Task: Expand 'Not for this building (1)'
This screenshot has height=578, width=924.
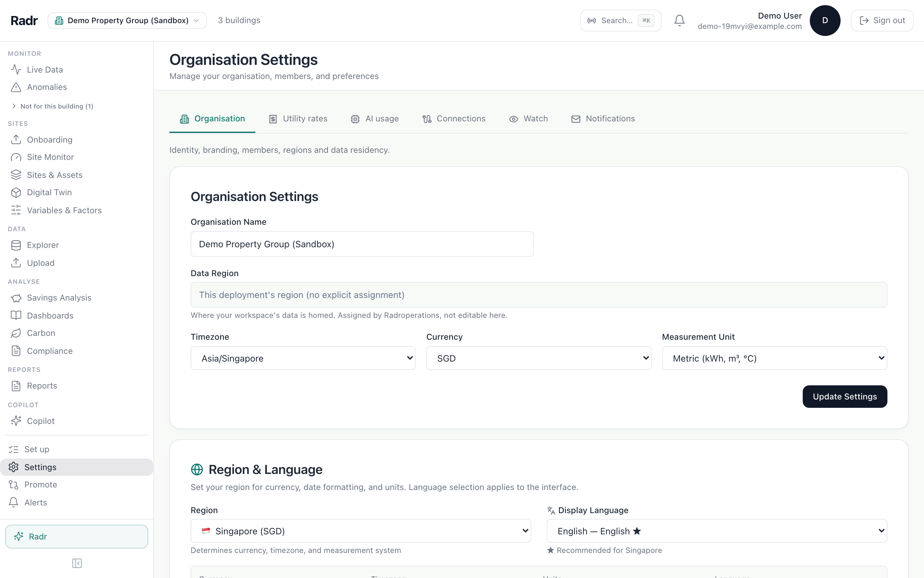Action: (x=53, y=106)
